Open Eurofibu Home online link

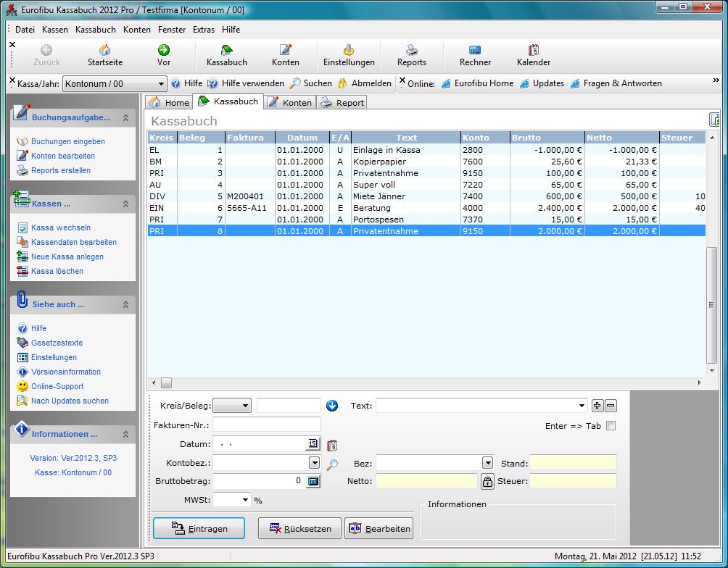point(478,83)
